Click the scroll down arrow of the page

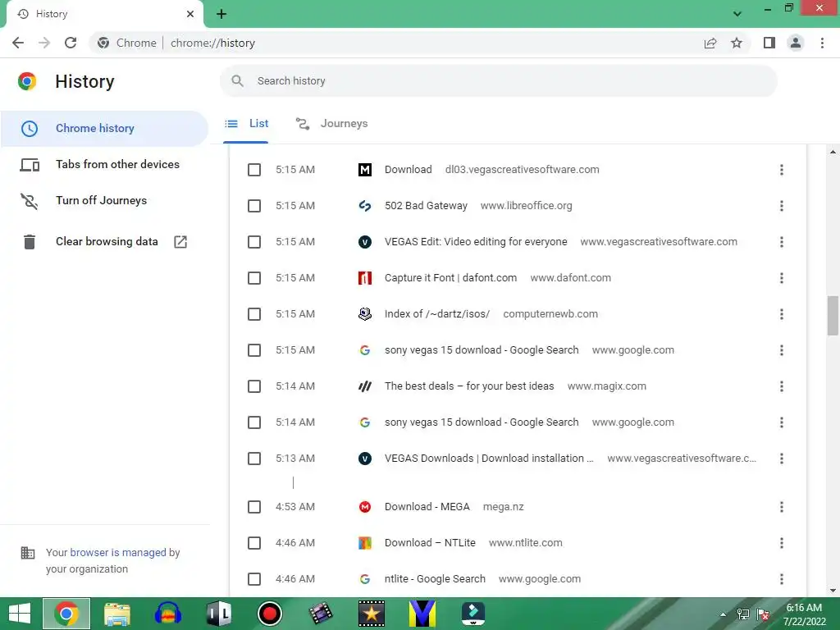pyautogui.click(x=833, y=591)
